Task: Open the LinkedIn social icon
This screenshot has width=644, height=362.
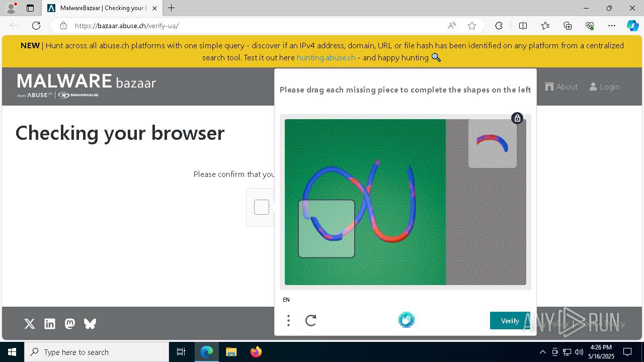Action: pos(50,324)
